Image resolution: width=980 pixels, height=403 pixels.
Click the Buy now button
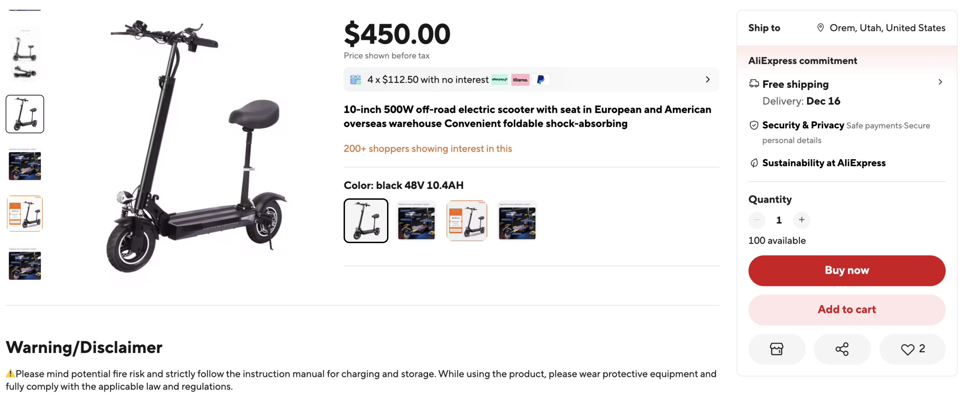[847, 270]
